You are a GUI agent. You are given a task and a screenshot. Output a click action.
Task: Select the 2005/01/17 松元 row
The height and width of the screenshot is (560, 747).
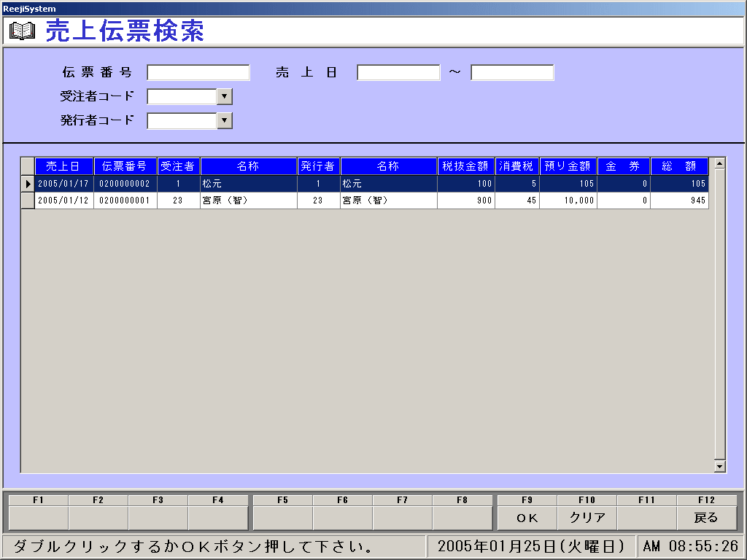point(248,184)
